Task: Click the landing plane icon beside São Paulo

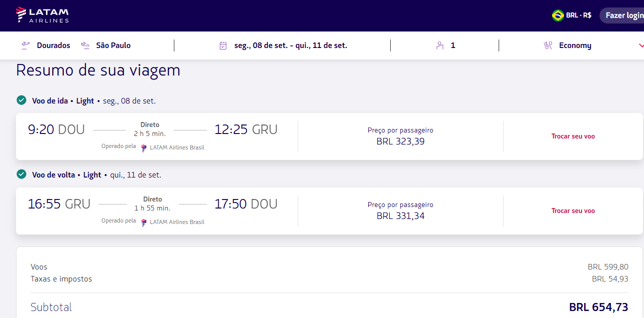Action: pos(85,45)
